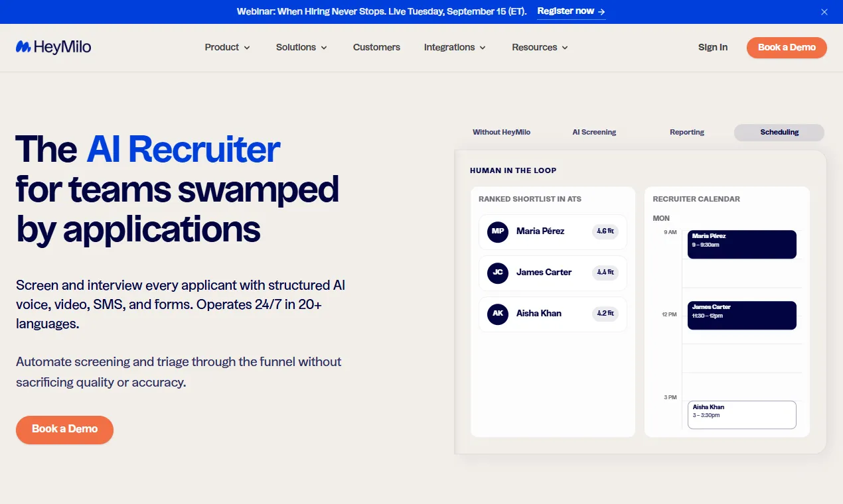Image resolution: width=843 pixels, height=504 pixels.
Task: Expand the Product menu
Action: [228, 47]
